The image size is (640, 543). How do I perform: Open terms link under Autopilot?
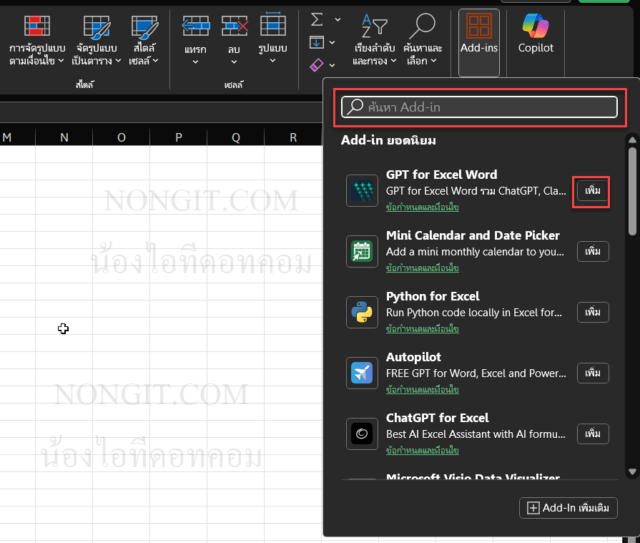[422, 390]
